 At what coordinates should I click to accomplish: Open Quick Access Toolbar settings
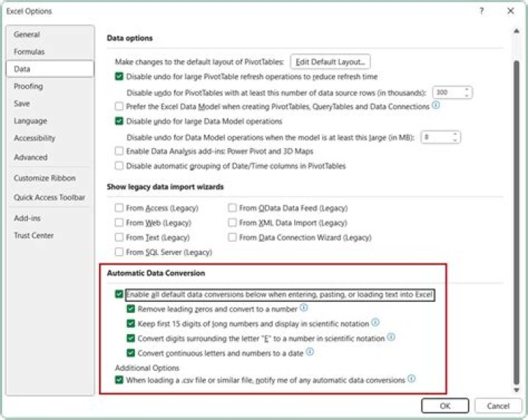tap(50, 197)
